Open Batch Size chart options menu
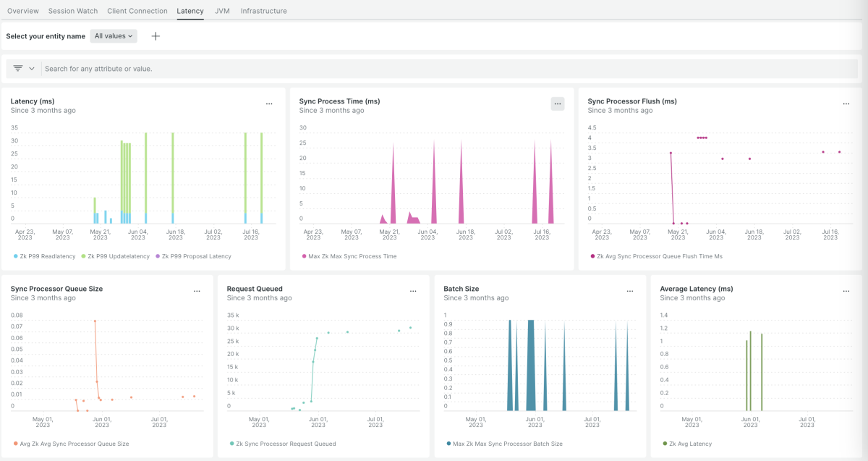The image size is (868, 461). pos(629,292)
